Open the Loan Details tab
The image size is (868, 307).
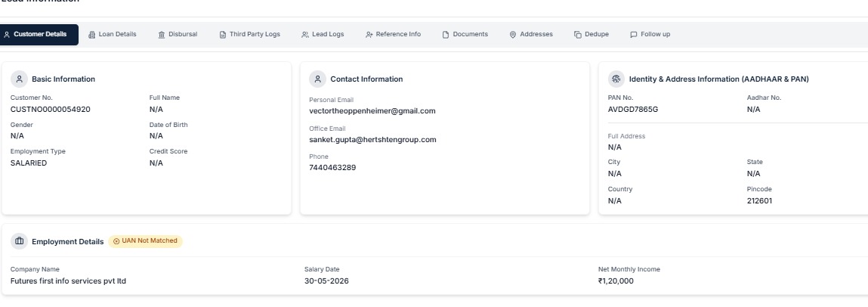[113, 34]
